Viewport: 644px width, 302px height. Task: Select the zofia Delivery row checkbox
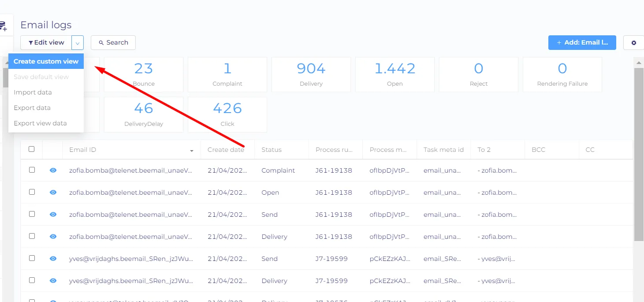[x=32, y=236]
